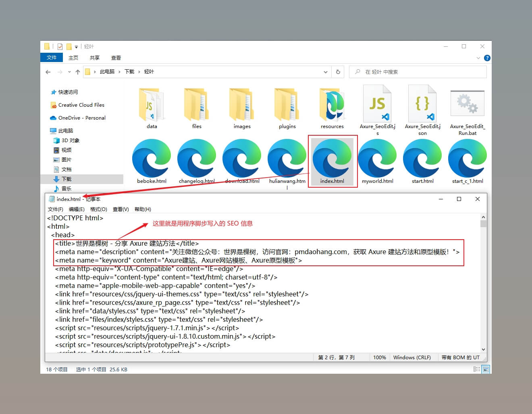Image resolution: width=532 pixels, height=414 pixels.
Task: Open the data folder
Action: (152, 108)
